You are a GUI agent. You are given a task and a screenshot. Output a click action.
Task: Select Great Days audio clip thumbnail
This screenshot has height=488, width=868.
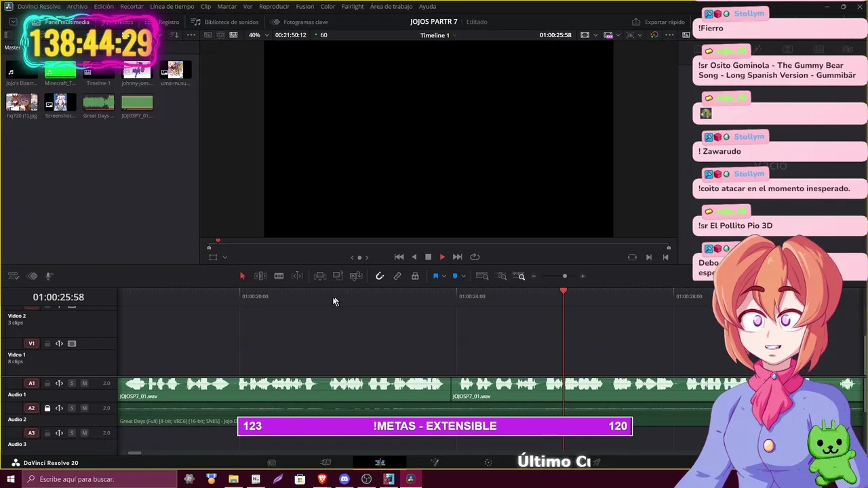coord(98,102)
